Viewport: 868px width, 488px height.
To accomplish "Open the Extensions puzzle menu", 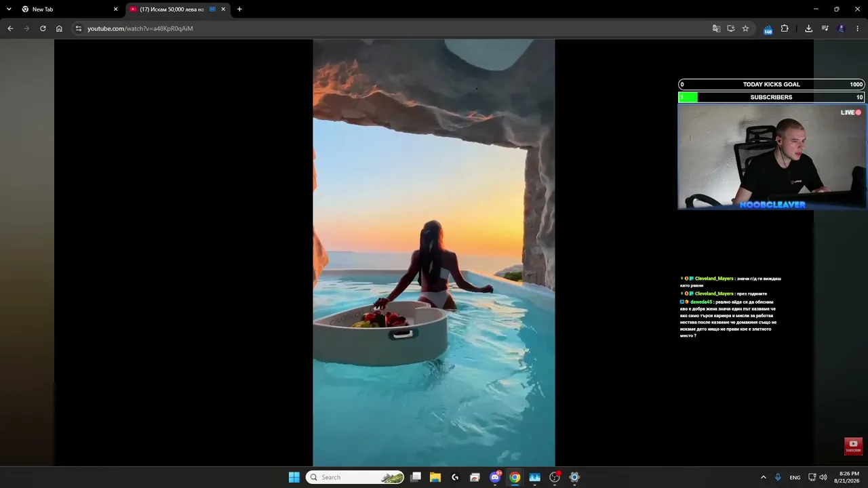I will pyautogui.click(x=785, y=28).
